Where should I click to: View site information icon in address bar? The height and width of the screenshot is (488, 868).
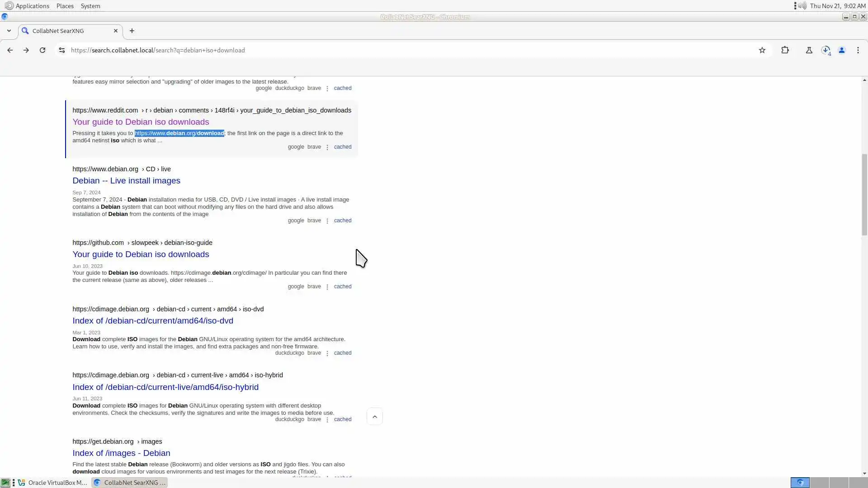click(62, 50)
